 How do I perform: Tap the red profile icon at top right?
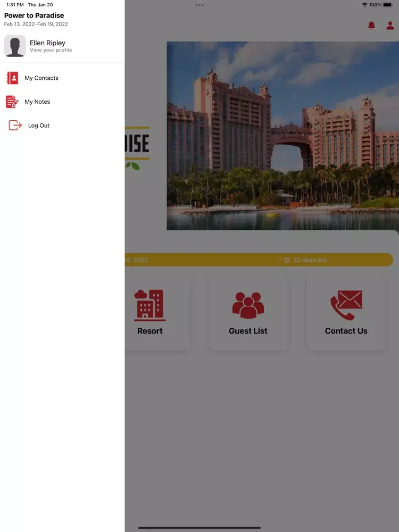390,26
